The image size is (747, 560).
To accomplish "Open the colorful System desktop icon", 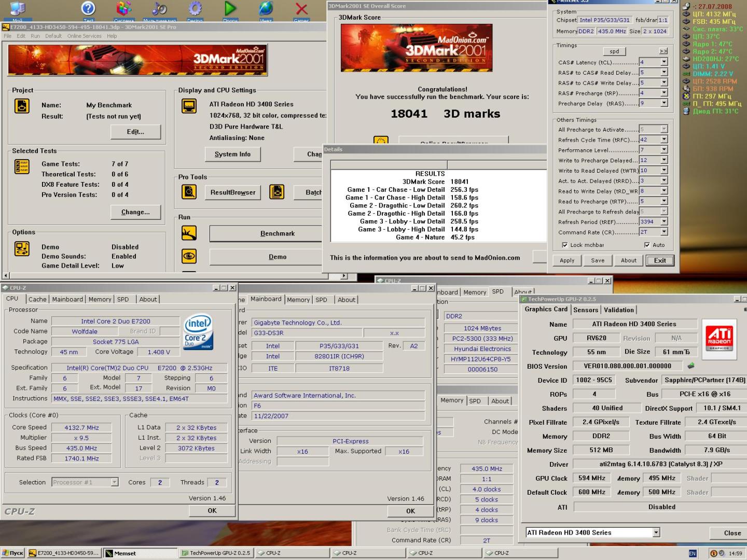I will pyautogui.click(x=124, y=9).
